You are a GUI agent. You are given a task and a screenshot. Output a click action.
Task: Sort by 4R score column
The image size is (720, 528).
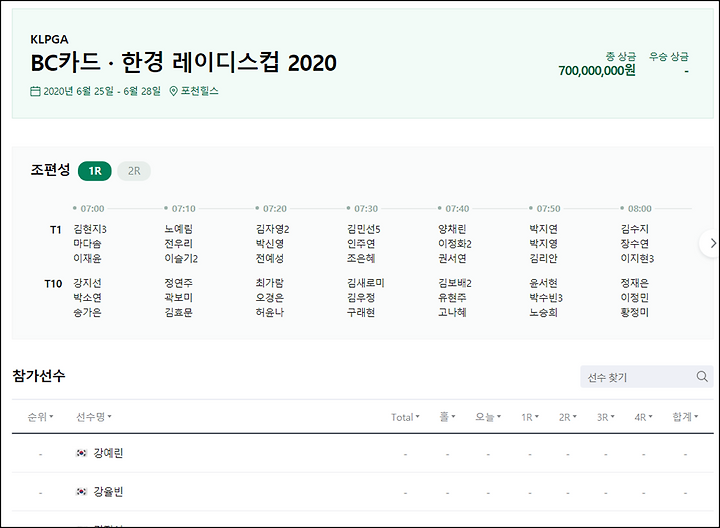(643, 417)
